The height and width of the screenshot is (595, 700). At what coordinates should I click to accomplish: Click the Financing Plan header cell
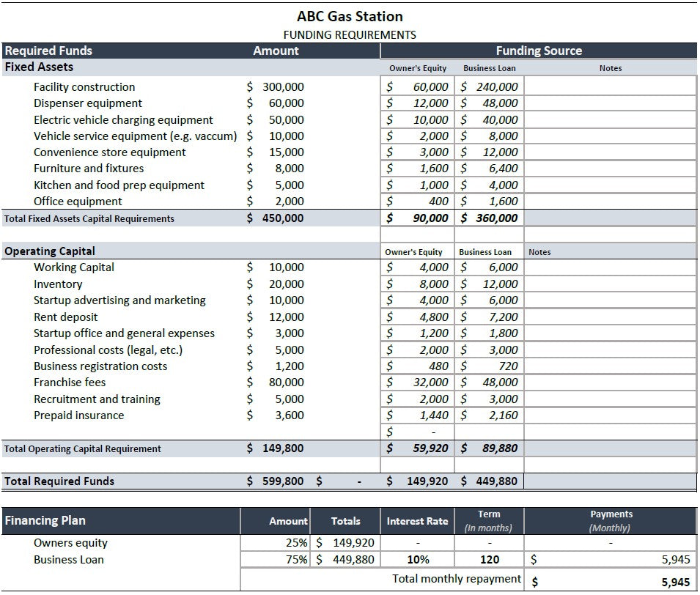tap(45, 521)
